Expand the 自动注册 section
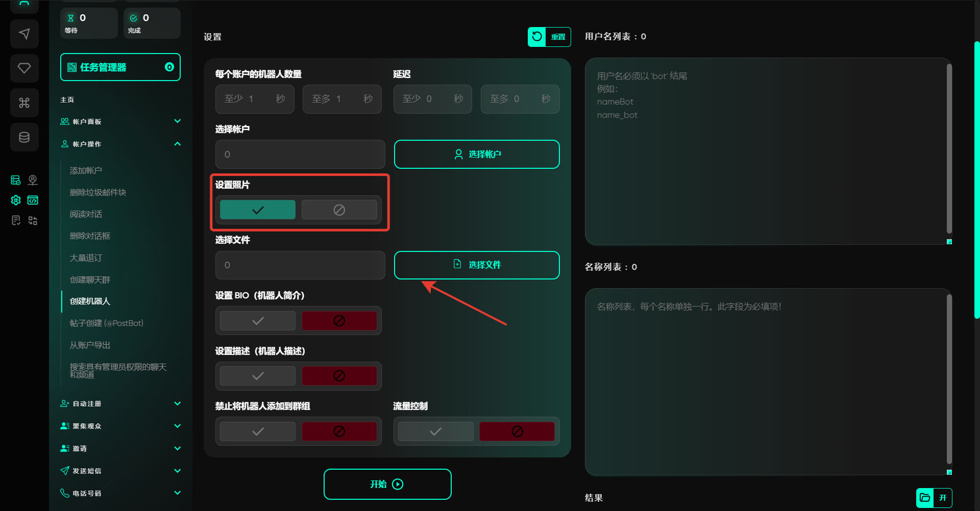The width and height of the screenshot is (980, 511). 177,403
